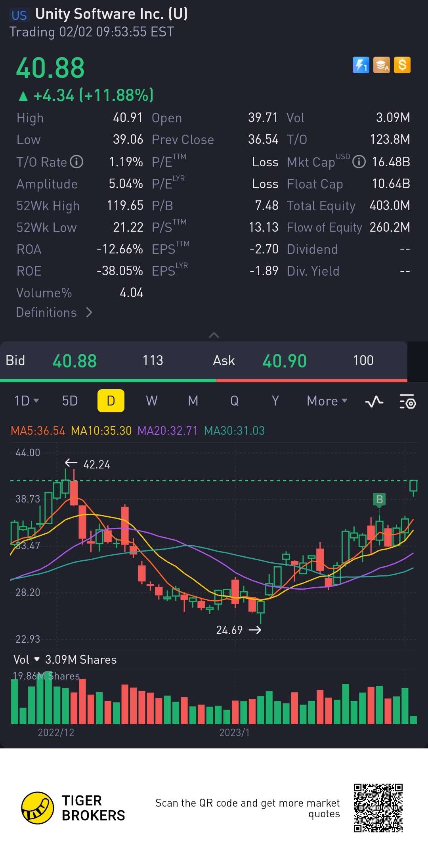The image size is (428, 868).
Task: Tap the 3.09M Shares volume label
Action: click(x=81, y=660)
